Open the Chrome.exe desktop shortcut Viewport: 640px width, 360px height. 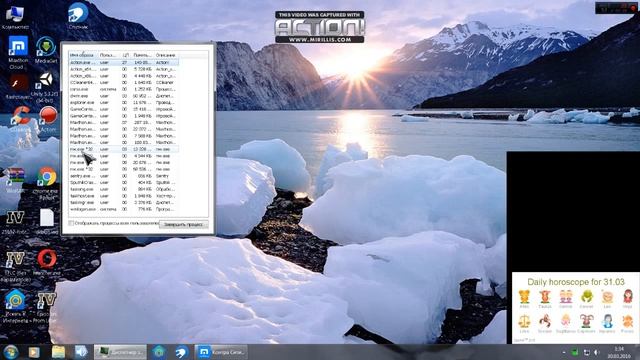(x=47, y=183)
